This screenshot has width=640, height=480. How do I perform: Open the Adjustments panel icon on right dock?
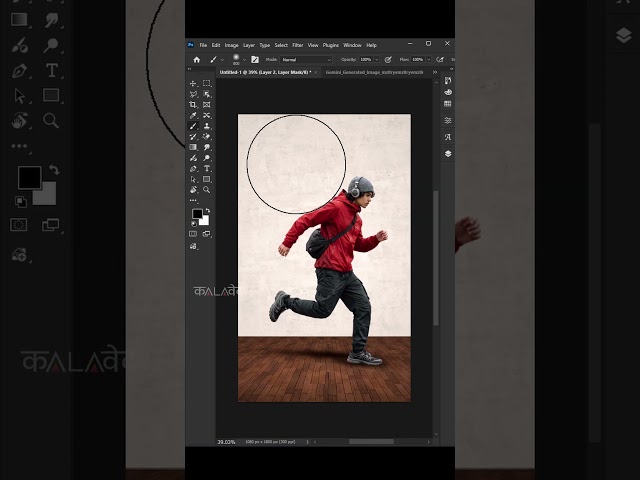pyautogui.click(x=448, y=120)
